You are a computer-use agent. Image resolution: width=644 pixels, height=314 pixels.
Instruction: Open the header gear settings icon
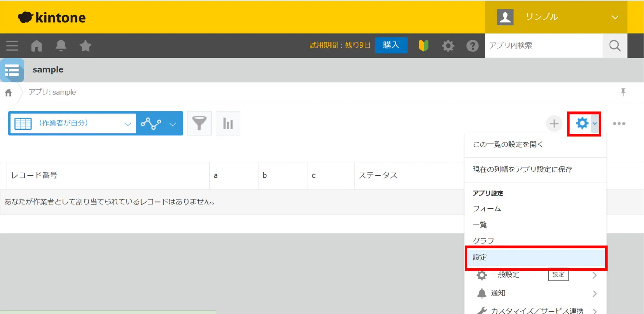coord(448,46)
